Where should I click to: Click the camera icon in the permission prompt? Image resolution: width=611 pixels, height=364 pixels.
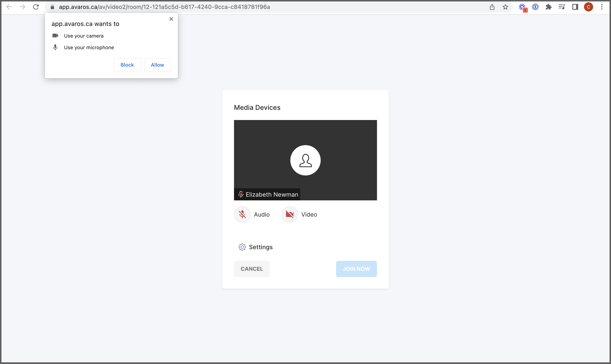click(55, 36)
